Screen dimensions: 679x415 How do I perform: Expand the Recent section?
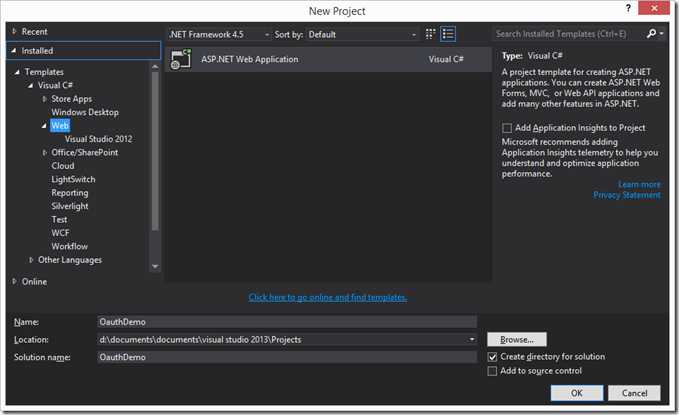pos(14,31)
